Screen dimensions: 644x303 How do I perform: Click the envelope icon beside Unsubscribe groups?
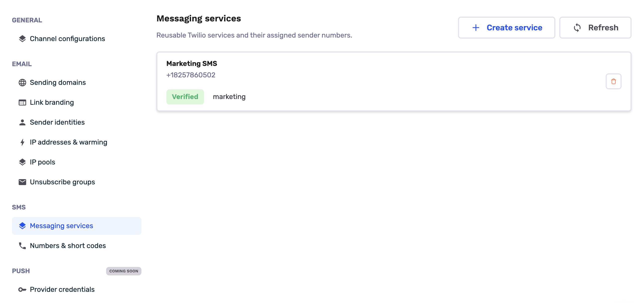[22, 182]
